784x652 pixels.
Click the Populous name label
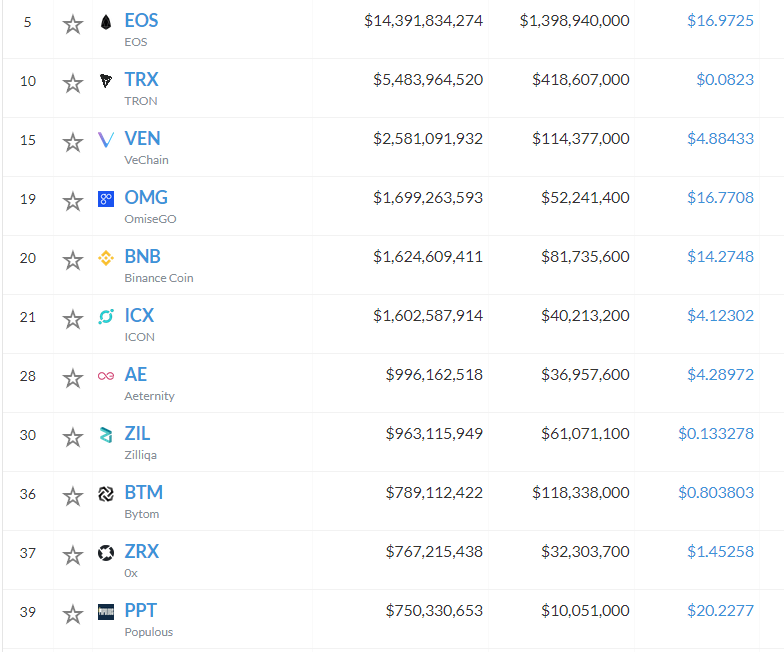coord(148,632)
